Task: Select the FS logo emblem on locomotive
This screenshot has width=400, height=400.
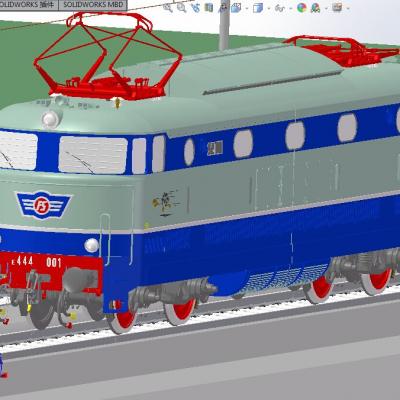Action: click(x=43, y=205)
